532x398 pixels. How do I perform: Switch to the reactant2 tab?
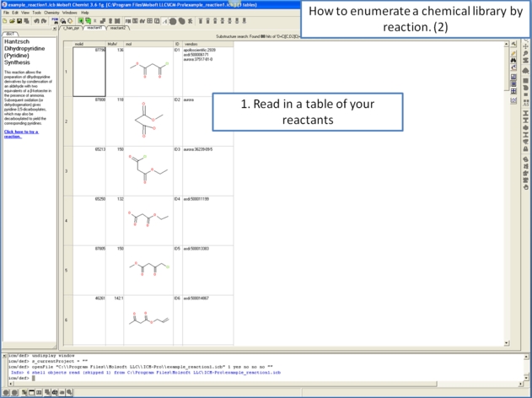coord(118,28)
